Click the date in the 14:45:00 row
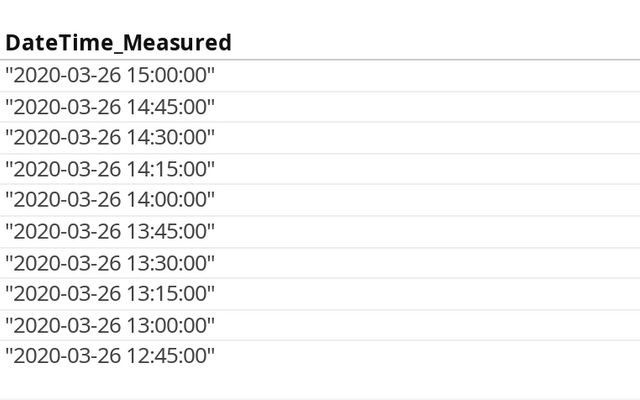This screenshot has width=640, height=400. [x=67, y=106]
